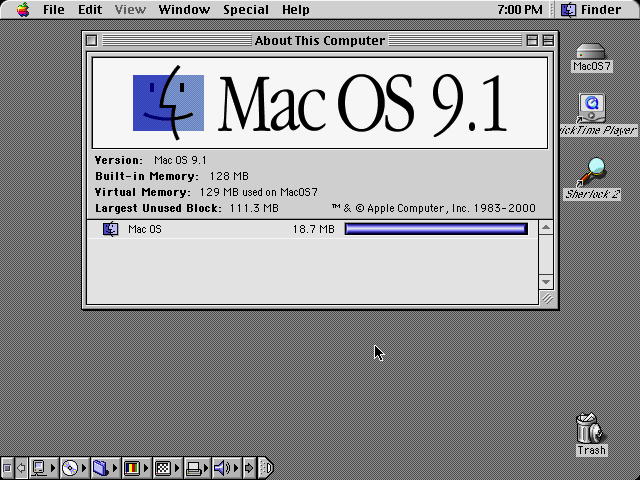
Task: Select the Trash icon
Action: (x=590, y=428)
